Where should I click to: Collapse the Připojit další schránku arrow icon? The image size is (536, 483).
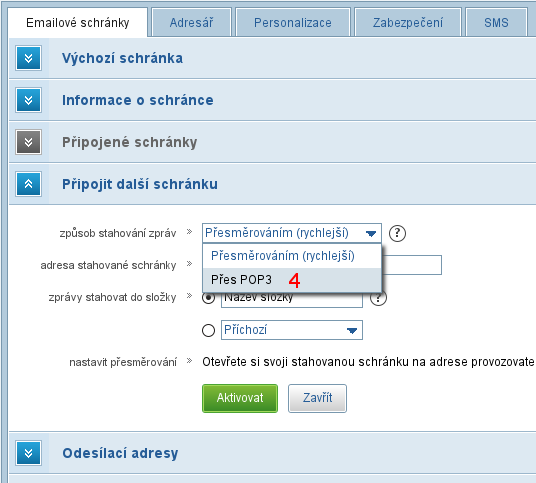pyautogui.click(x=28, y=184)
